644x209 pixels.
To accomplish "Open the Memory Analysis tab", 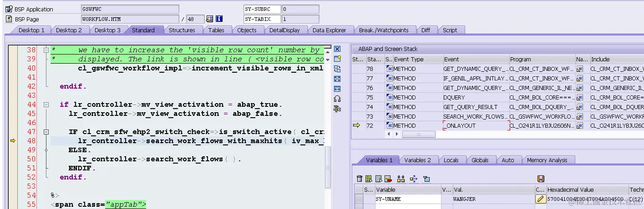I will (x=547, y=160).
